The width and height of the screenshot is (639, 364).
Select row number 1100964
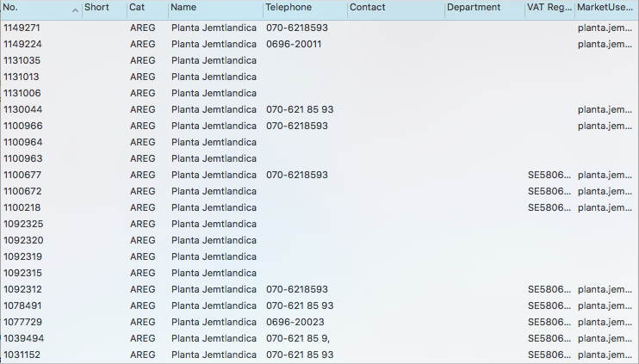coord(319,142)
